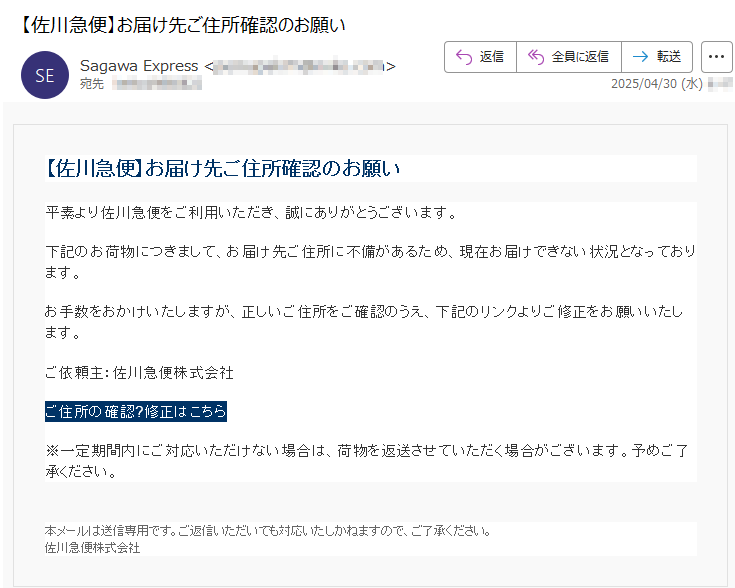Click the paragraph starting 下記のお荷物につきまして
Screen dimensions: 735x588
pos(370,262)
